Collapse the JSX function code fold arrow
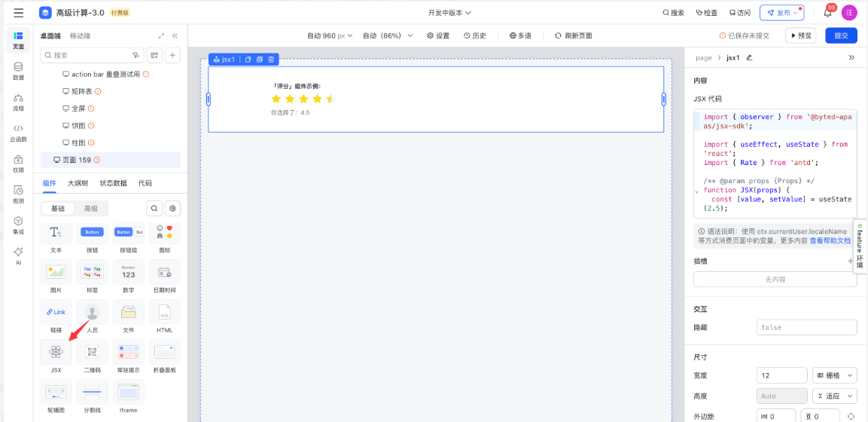This screenshot has height=422, width=868. coord(696,191)
